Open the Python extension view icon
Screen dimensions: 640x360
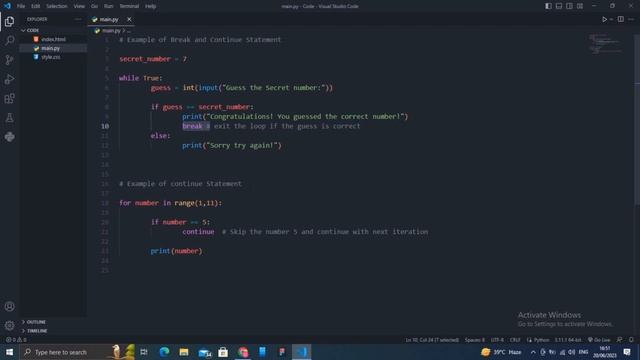9,137
